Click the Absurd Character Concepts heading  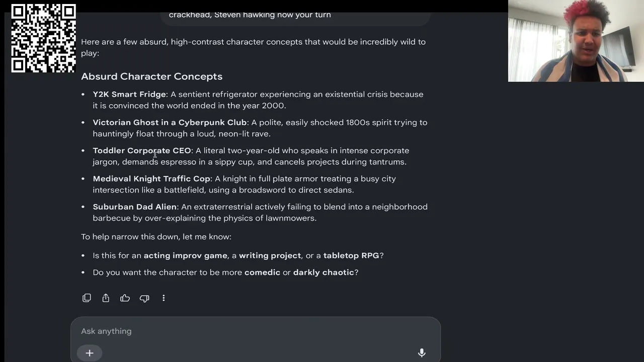pos(151,76)
